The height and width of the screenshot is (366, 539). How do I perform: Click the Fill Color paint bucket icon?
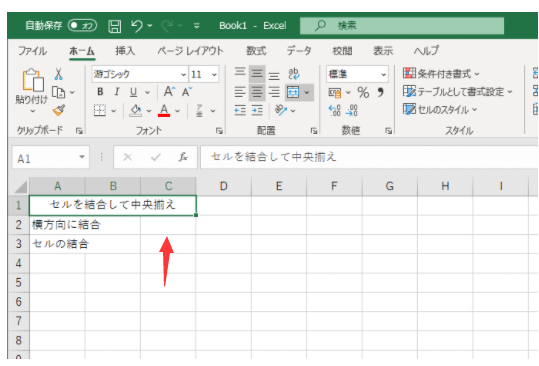pos(135,110)
